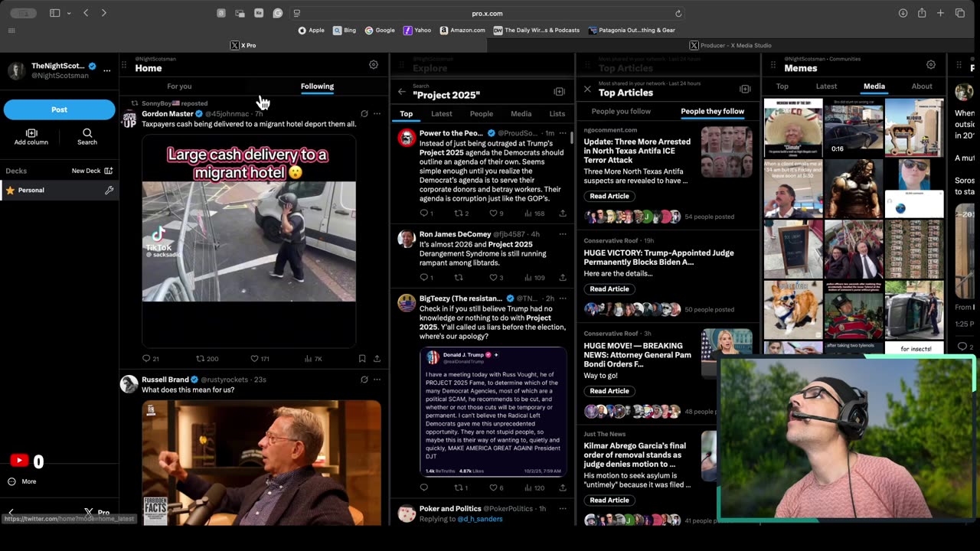Open Home column settings gear
Image resolution: width=980 pixels, height=551 pixels.
374,65
